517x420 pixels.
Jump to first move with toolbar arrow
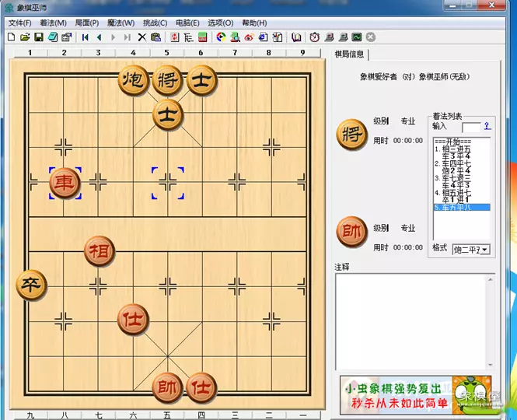coord(85,37)
